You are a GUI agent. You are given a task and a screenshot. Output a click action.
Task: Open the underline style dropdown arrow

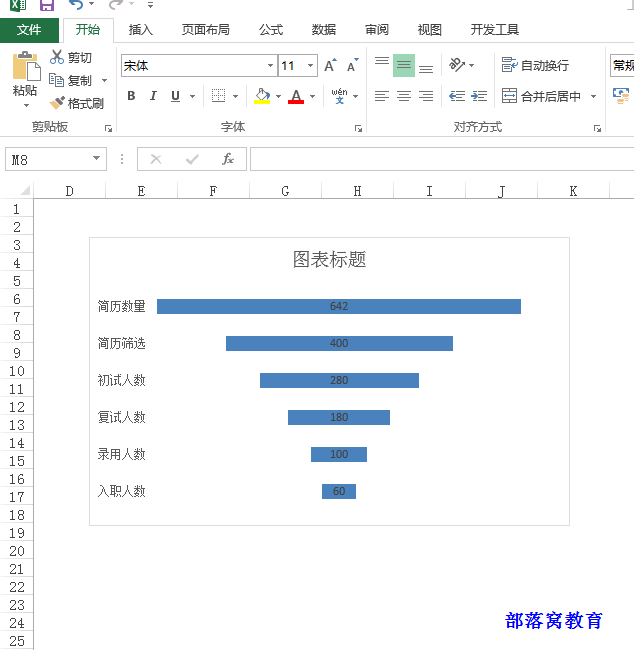pos(192,96)
